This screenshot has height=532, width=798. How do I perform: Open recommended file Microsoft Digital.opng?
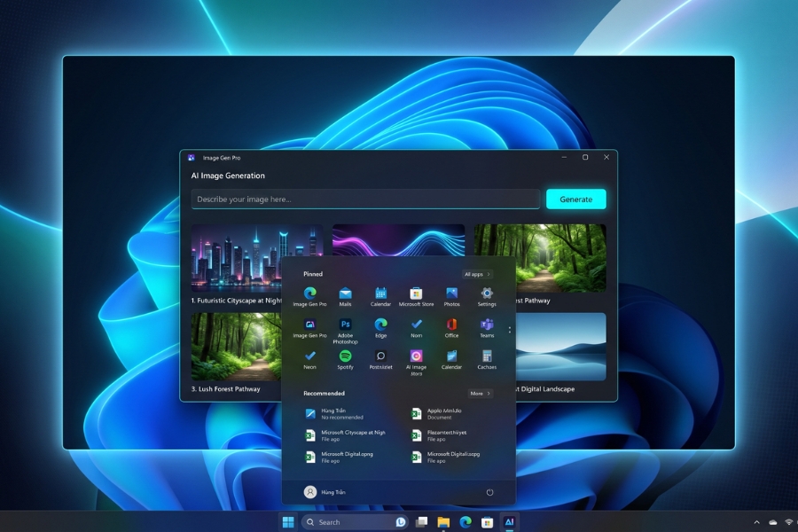(339, 457)
